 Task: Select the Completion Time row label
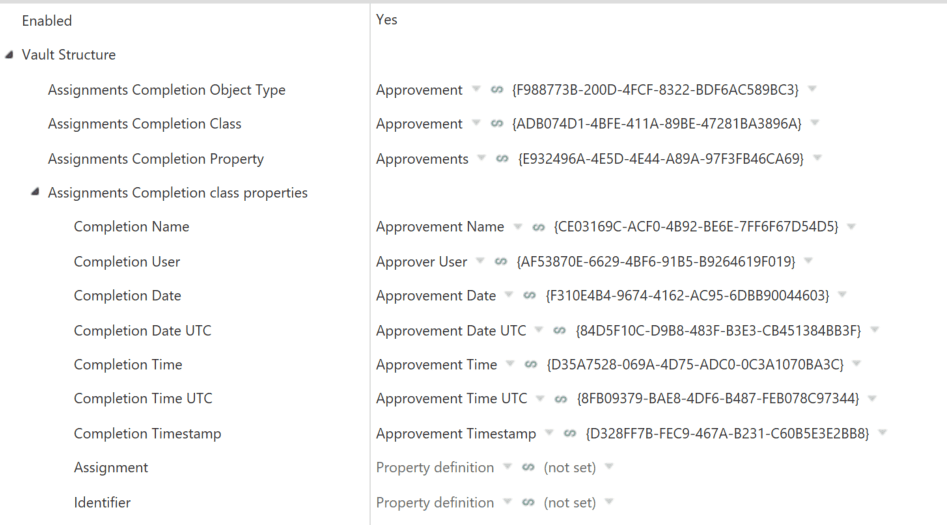[128, 364]
